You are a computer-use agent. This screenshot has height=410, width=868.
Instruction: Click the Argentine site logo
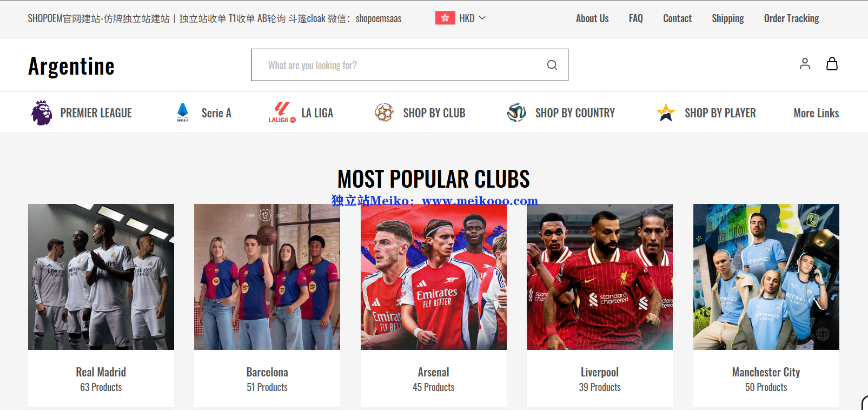[x=71, y=67]
